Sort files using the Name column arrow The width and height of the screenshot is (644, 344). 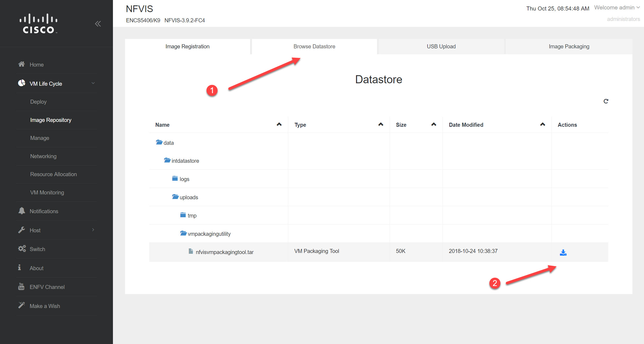[279, 124]
